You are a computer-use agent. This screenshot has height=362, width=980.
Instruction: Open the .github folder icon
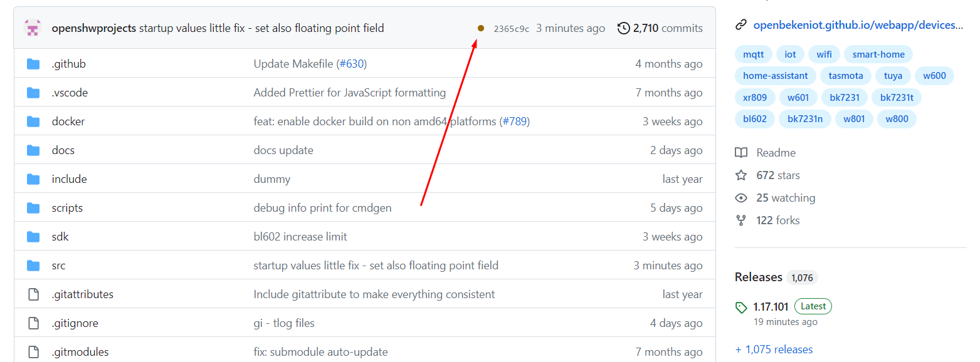point(33,64)
